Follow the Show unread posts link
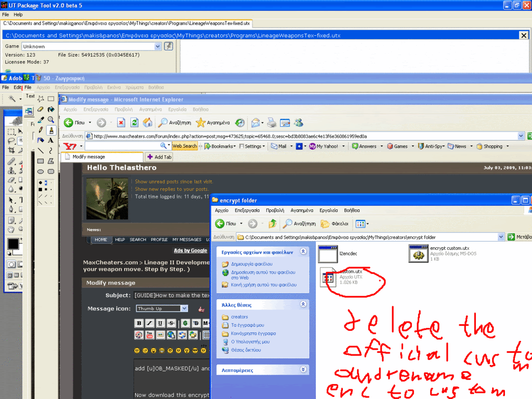The height and width of the screenshot is (399, 532). [174, 182]
